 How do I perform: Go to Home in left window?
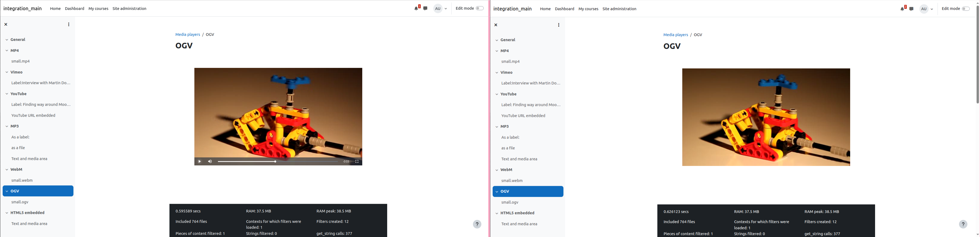[x=55, y=8]
